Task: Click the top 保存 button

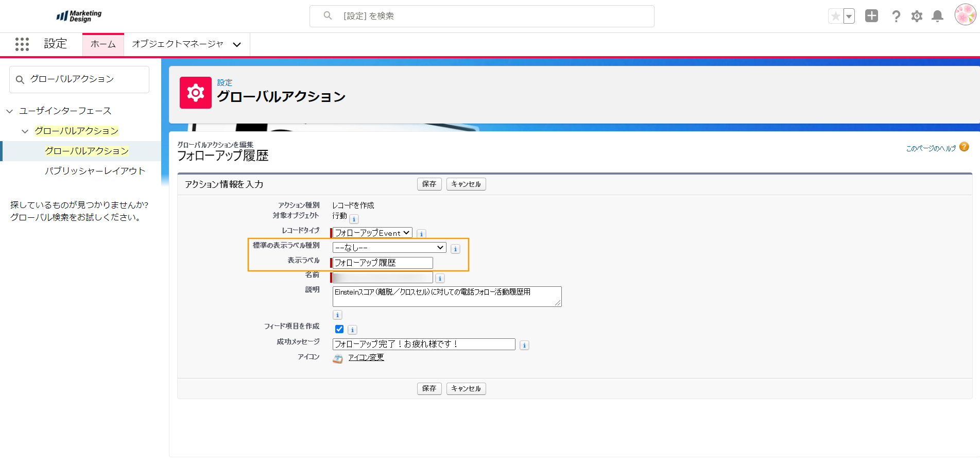Action: [x=429, y=184]
